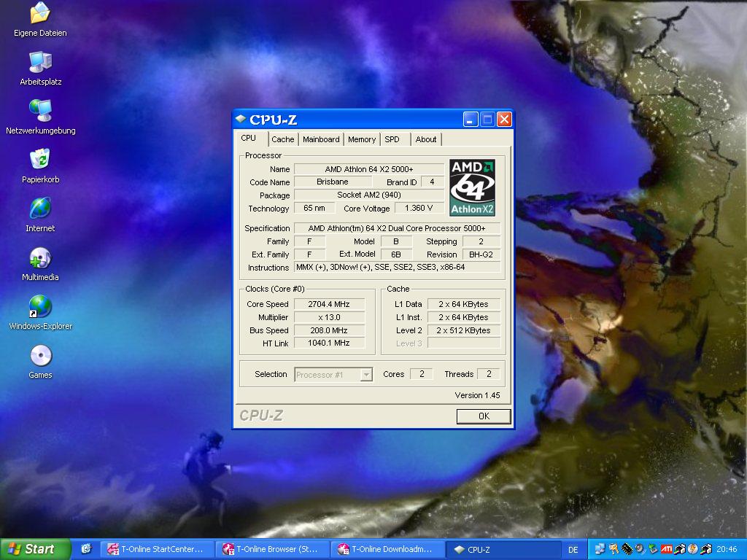The width and height of the screenshot is (747, 560).
Task: Click the Cores value 2
Action: coord(421,374)
